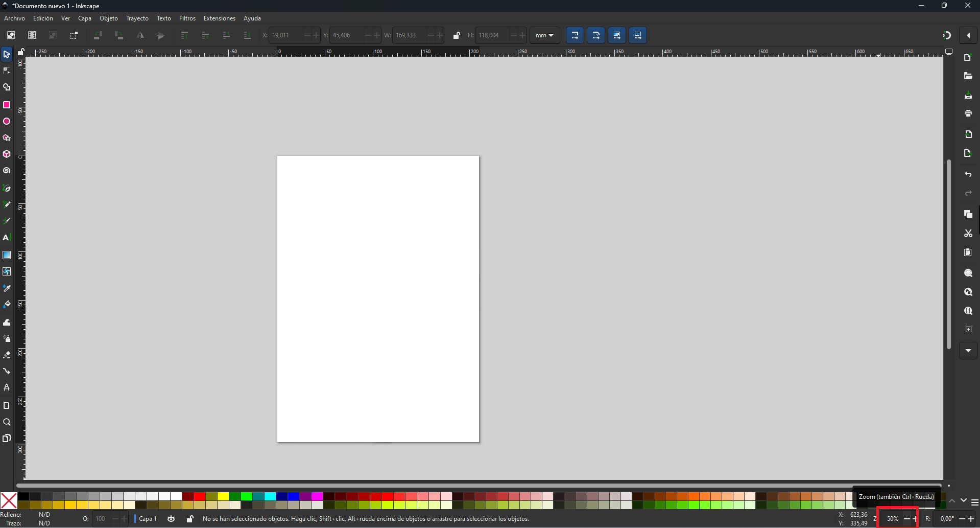Select the Zoom magnifier tool
The image size is (980, 528).
tap(7, 422)
